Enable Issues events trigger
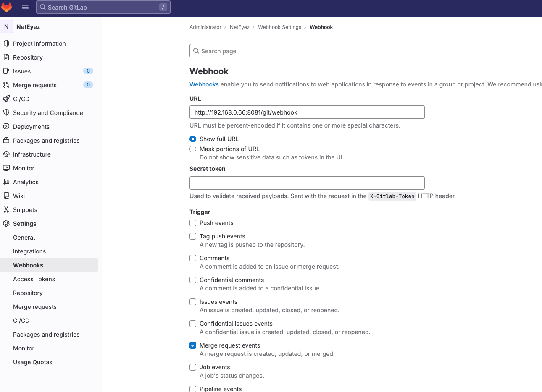 (193, 302)
